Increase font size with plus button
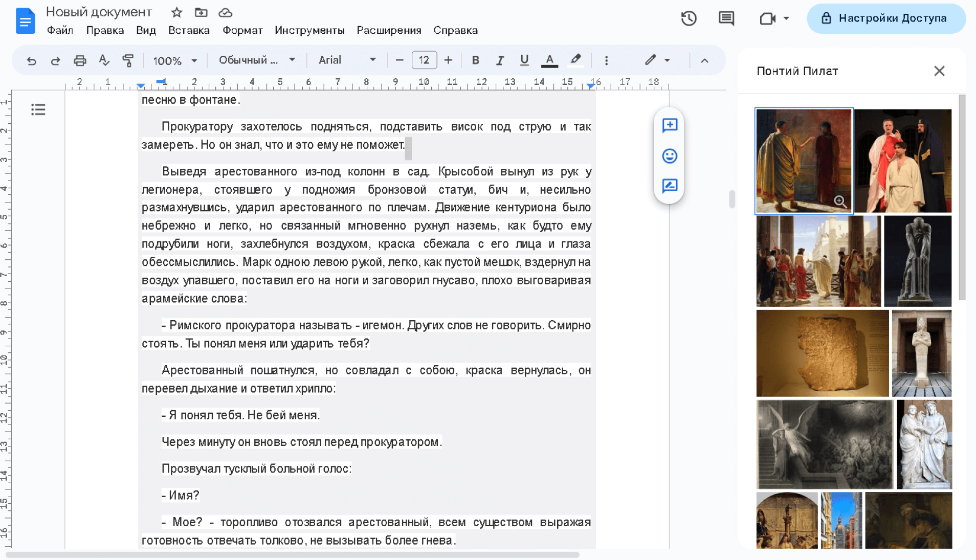Screen dimensions: 976x560 pyautogui.click(x=448, y=60)
